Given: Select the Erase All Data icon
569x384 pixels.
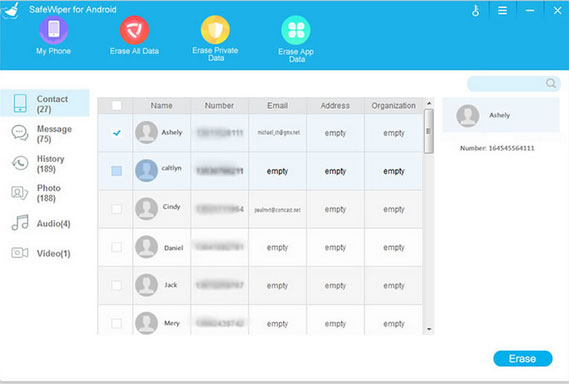Looking at the screenshot, I should 134,30.
